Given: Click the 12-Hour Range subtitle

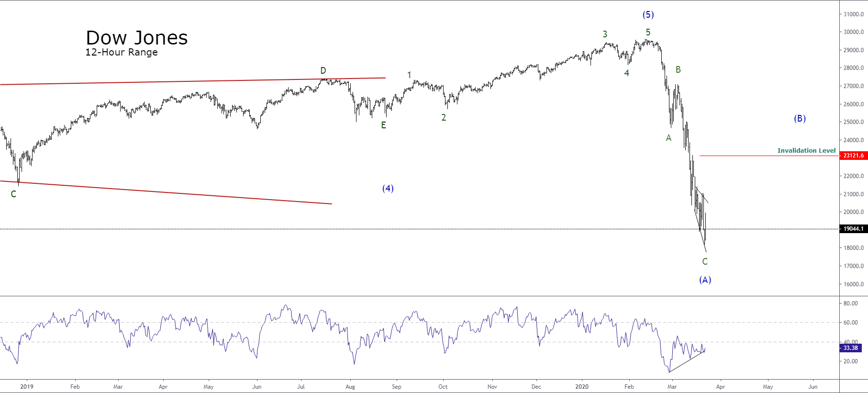Looking at the screenshot, I should [x=122, y=52].
